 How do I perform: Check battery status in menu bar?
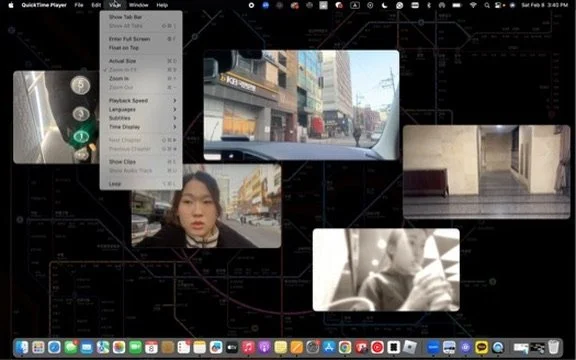[x=457, y=5]
